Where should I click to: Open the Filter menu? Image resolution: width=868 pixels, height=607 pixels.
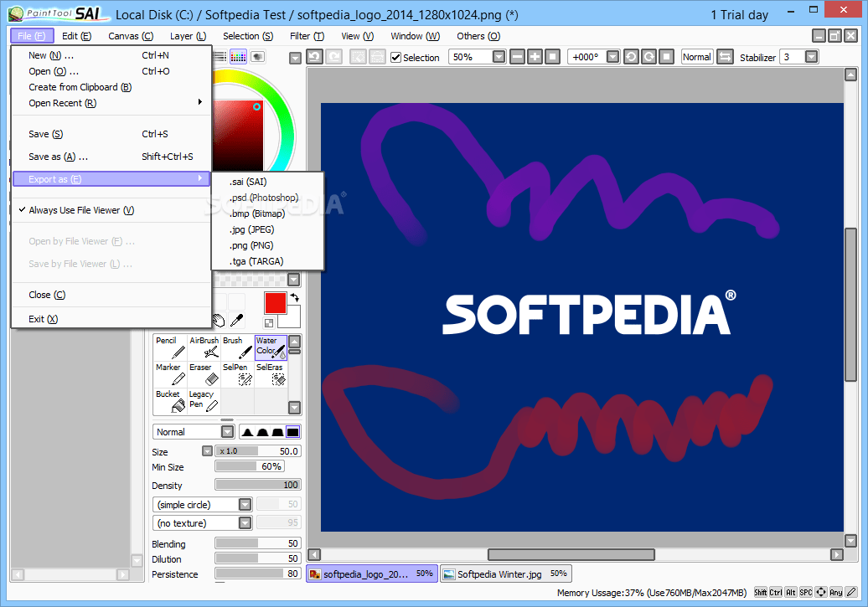pyautogui.click(x=307, y=36)
